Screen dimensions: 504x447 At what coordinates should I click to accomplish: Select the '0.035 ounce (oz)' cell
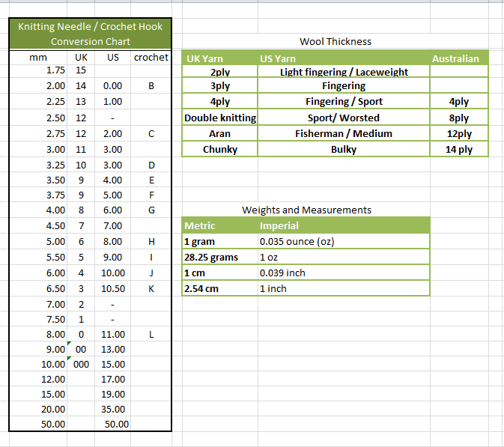point(344,241)
